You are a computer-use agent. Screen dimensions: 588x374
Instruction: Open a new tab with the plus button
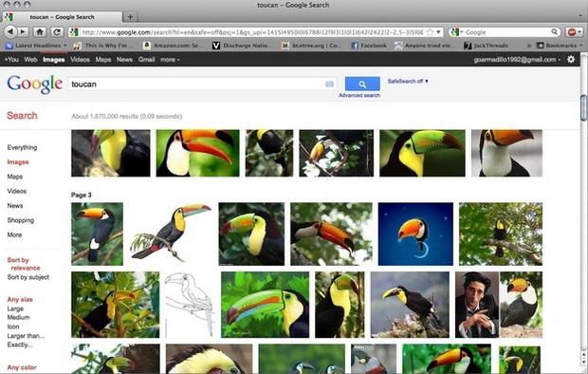(x=130, y=17)
